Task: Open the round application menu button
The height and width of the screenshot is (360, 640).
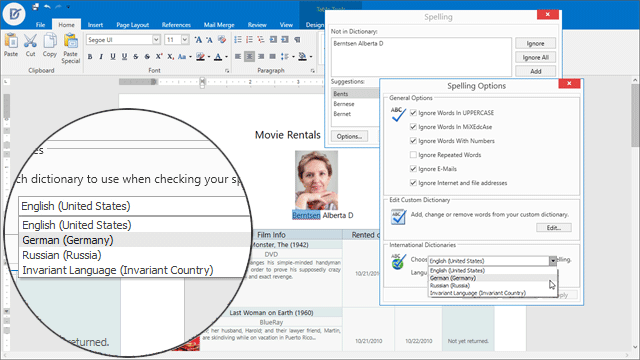Action: [14, 14]
